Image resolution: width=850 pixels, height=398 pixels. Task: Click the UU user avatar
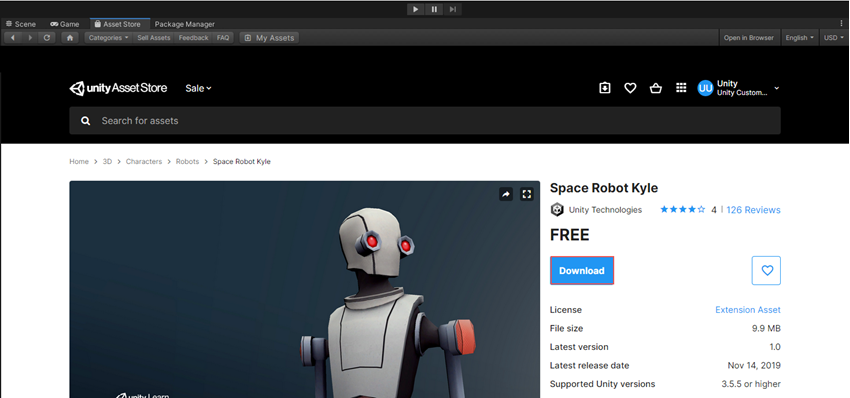point(705,88)
